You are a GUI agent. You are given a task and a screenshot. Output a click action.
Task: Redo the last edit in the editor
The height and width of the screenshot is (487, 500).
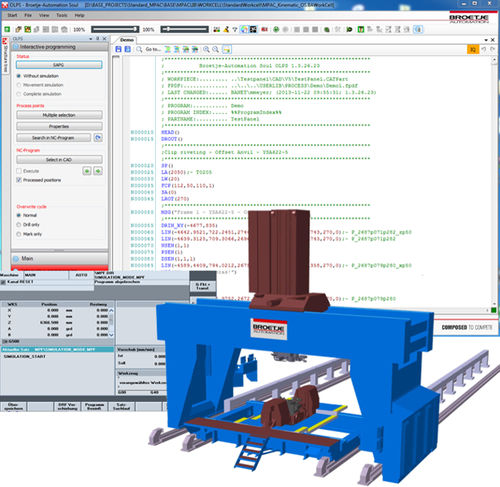pyautogui.click(x=492, y=49)
